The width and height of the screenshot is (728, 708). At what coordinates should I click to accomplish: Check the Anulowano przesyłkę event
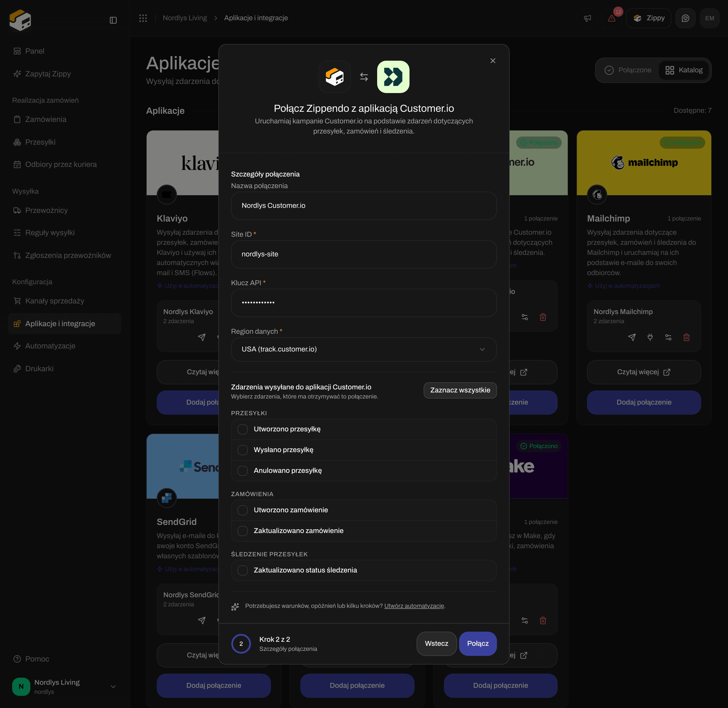243,471
